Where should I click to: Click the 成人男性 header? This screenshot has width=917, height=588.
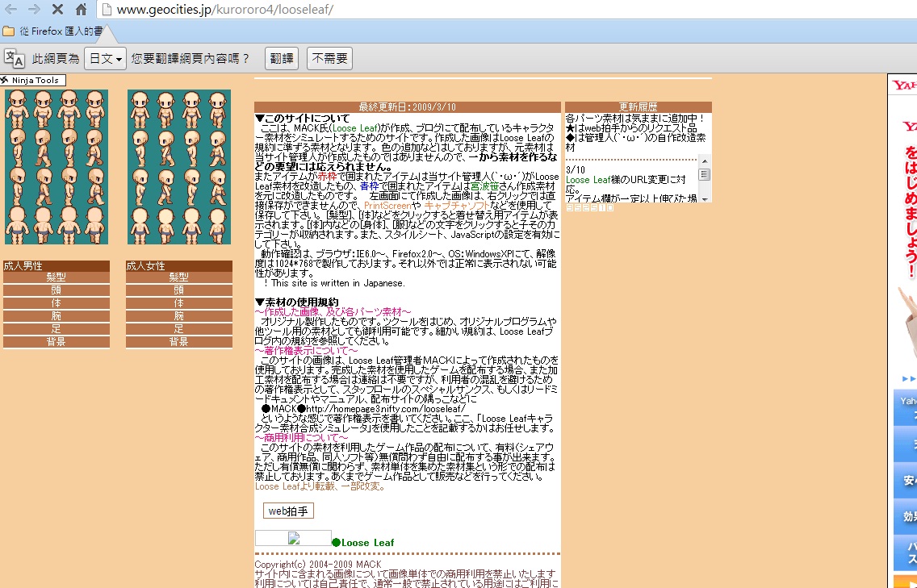tap(57, 266)
